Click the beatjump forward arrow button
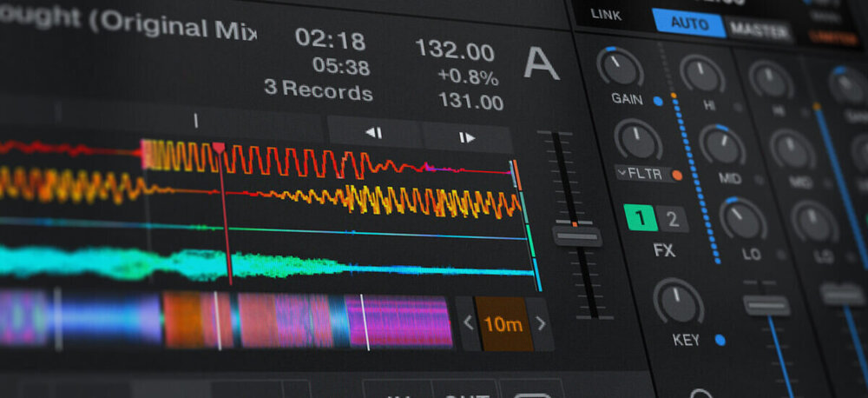This screenshot has width=868, height=398. click(467, 136)
